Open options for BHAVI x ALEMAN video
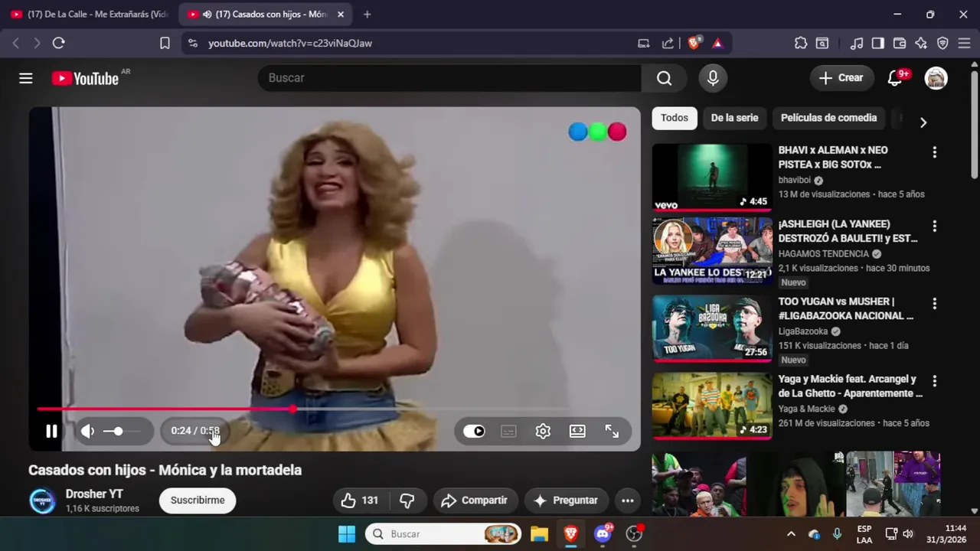 click(x=934, y=152)
